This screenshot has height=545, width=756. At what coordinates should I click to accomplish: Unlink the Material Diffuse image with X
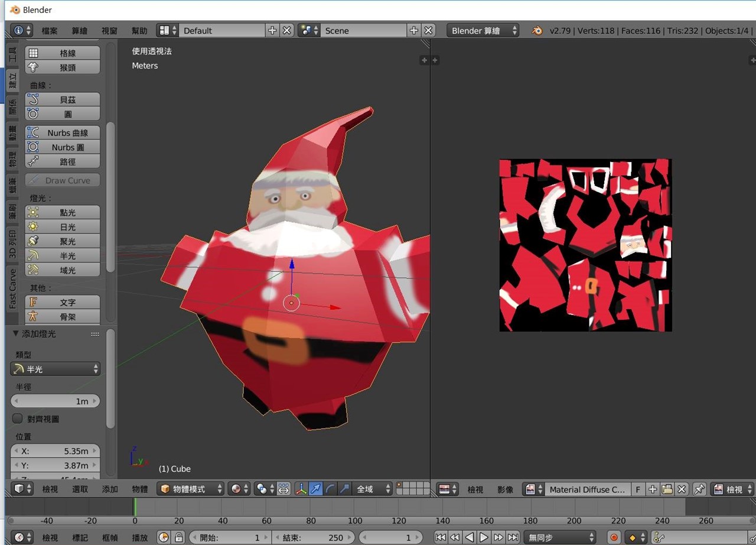coord(682,489)
